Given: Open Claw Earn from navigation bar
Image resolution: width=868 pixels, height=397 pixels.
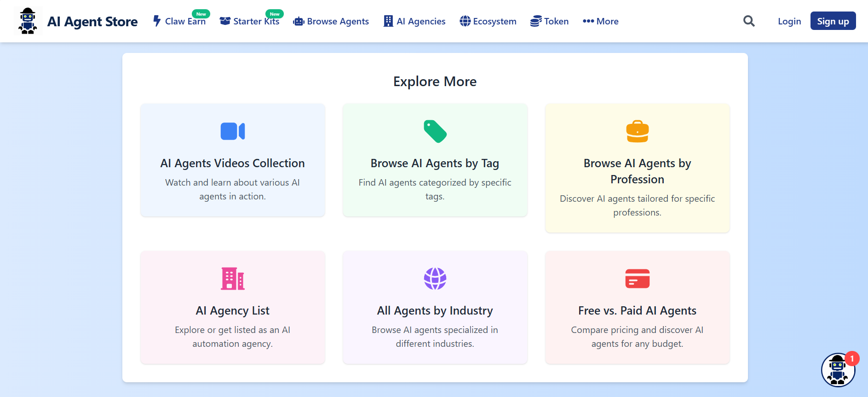Looking at the screenshot, I should [179, 21].
